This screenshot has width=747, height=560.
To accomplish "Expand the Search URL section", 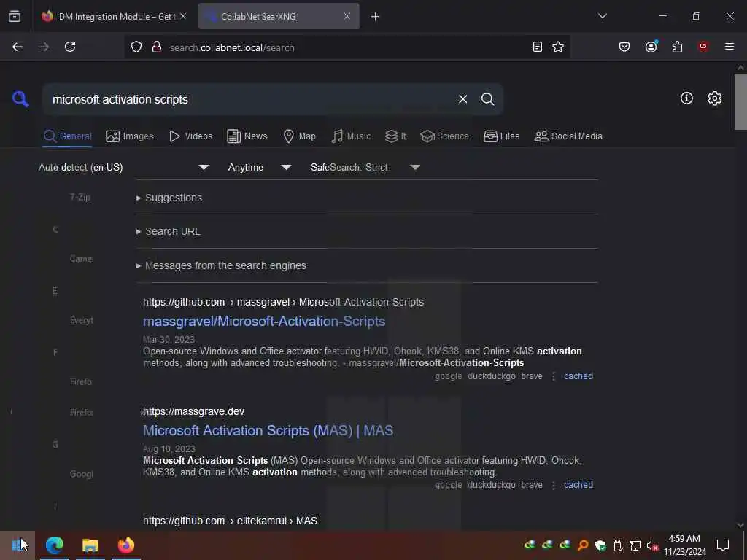I will click(169, 231).
